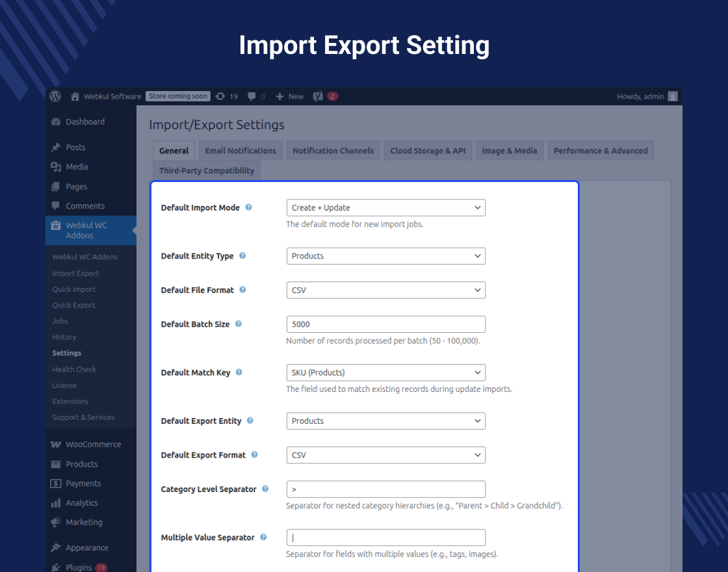Open the Default Entity Type dropdown
Screen dimensions: 728x572
(386, 256)
